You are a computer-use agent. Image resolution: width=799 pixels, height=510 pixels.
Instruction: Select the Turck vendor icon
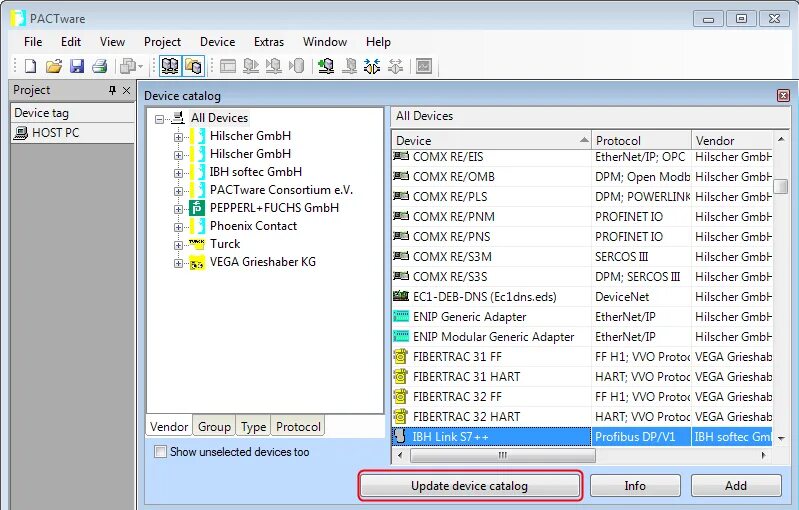[197, 244]
